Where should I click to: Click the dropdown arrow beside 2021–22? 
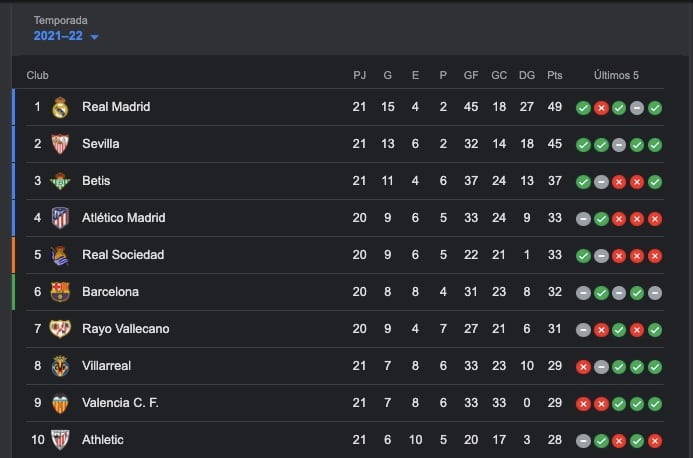(x=95, y=37)
